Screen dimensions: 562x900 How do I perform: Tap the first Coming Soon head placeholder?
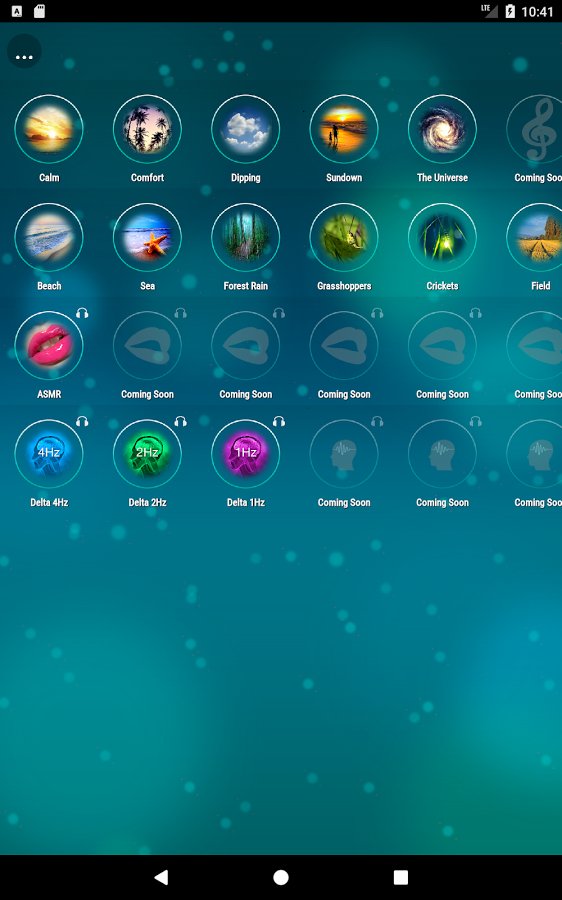(x=344, y=453)
